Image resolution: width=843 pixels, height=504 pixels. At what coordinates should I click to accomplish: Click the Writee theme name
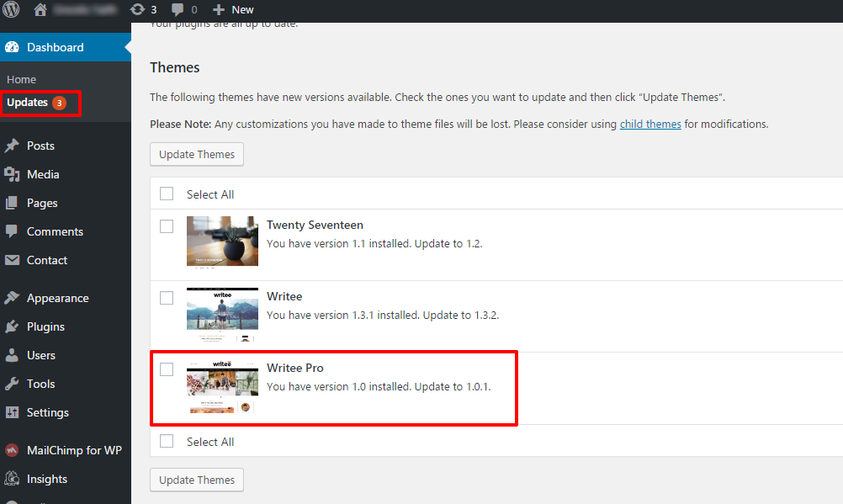click(x=284, y=296)
